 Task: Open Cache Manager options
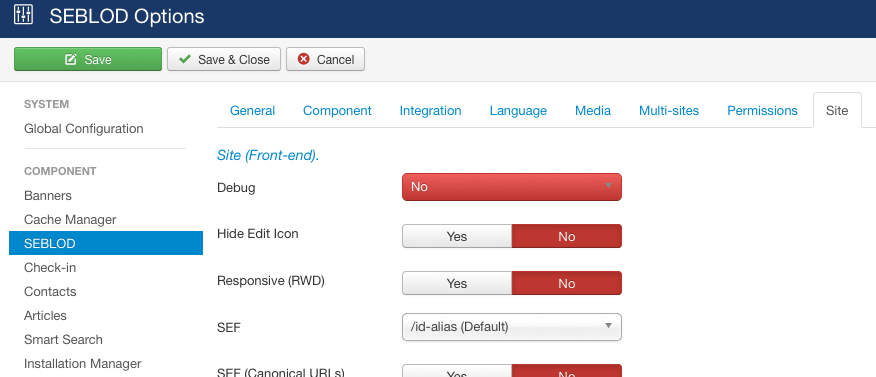(70, 220)
